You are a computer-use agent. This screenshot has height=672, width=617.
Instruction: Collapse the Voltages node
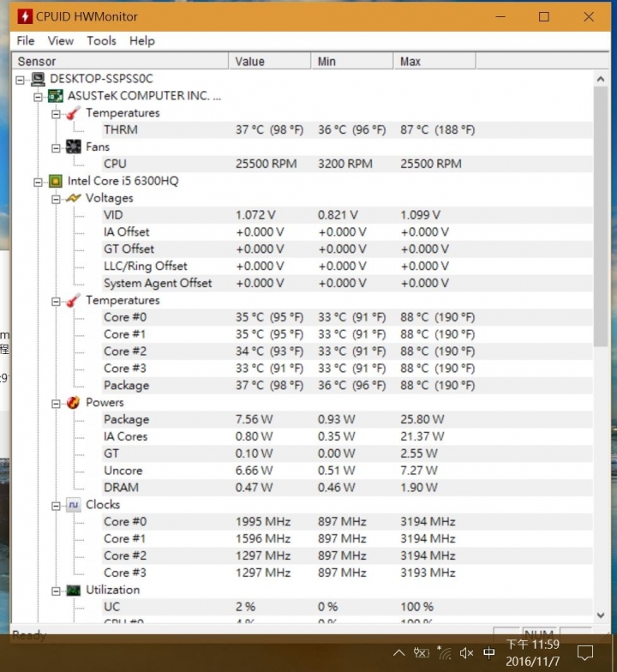(56, 199)
